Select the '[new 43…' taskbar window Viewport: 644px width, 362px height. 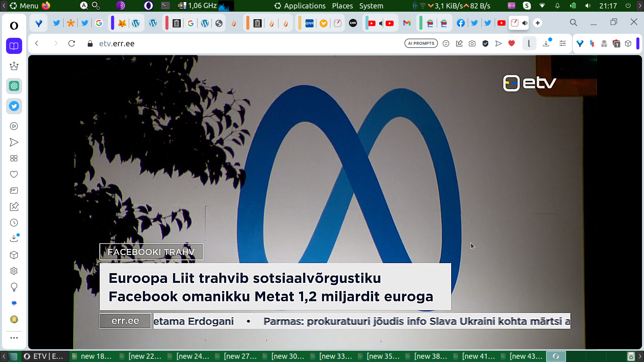(x=522, y=356)
